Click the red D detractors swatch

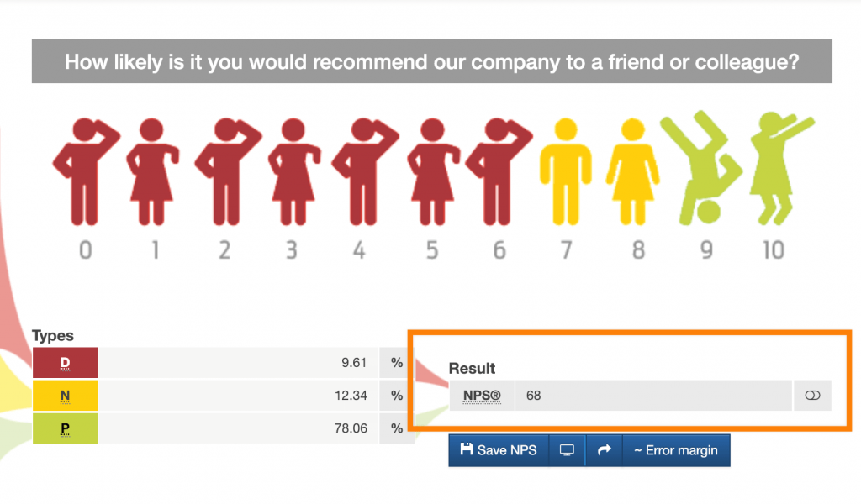65,363
